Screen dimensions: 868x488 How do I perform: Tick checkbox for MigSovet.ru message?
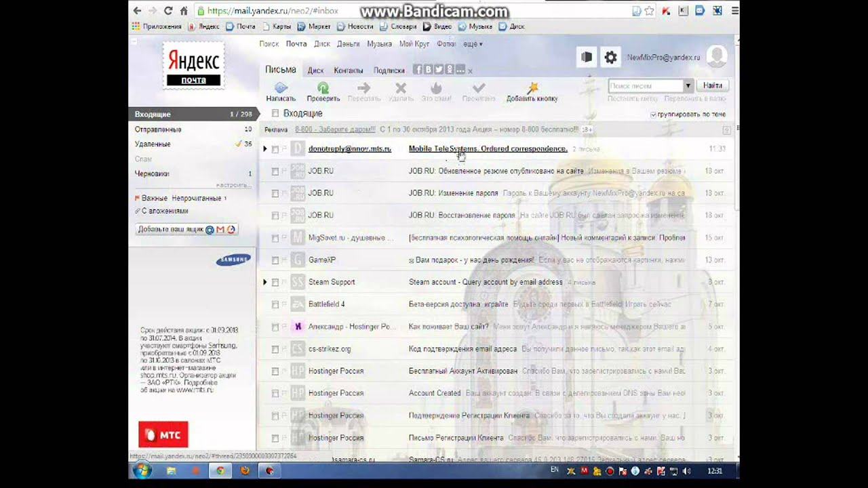275,238
